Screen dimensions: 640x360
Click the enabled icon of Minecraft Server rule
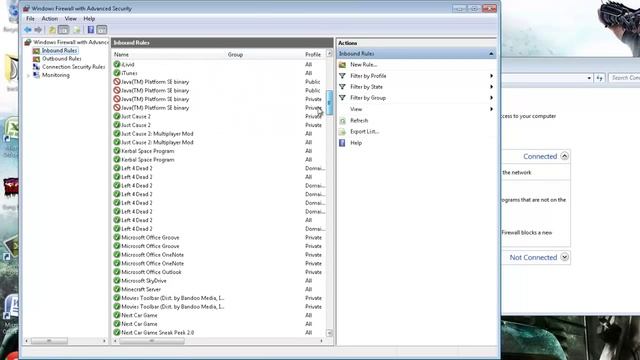click(117, 289)
